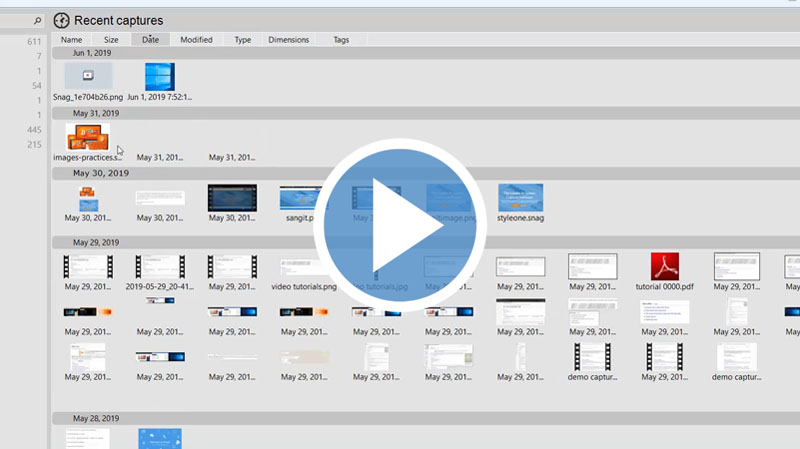Select the Snag_1e704b26.png capture thumbnail
The image size is (800, 449).
(88, 76)
